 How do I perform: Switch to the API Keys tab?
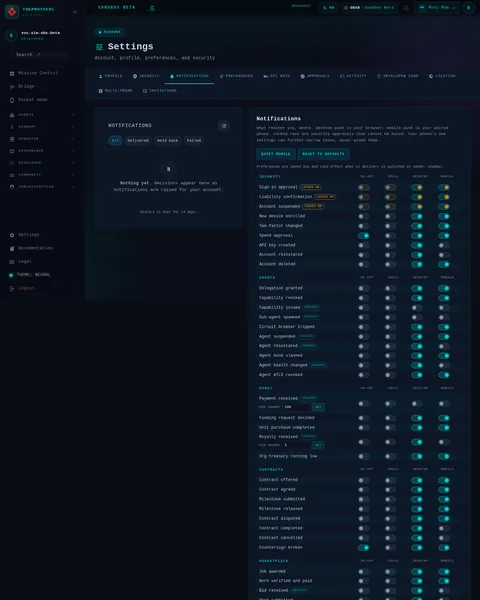[x=276, y=76]
